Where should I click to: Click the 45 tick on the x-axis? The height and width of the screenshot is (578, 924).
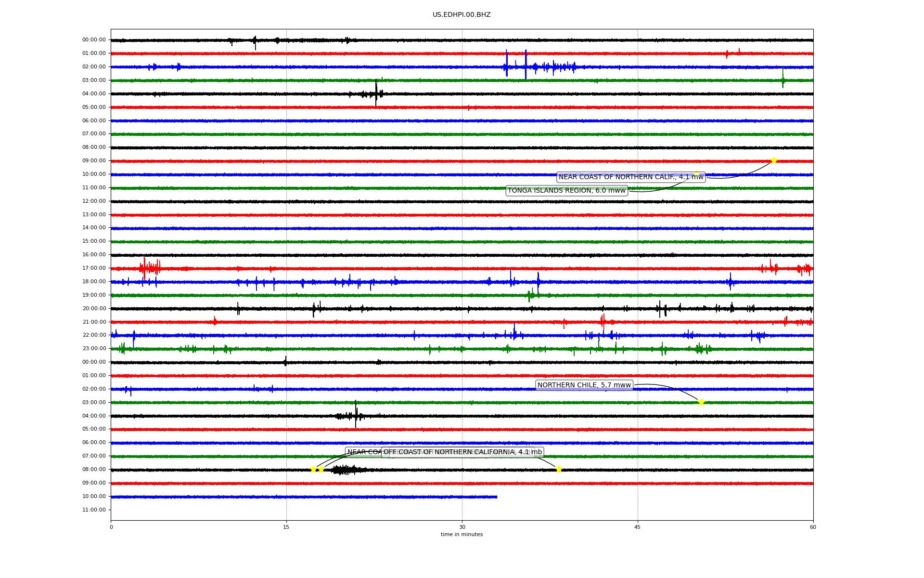638,527
